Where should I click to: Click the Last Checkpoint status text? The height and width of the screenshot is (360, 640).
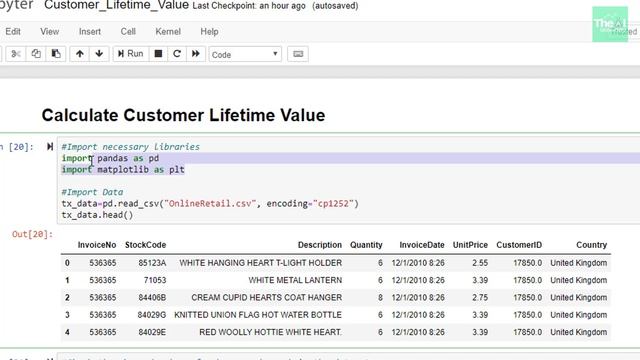coord(249,6)
